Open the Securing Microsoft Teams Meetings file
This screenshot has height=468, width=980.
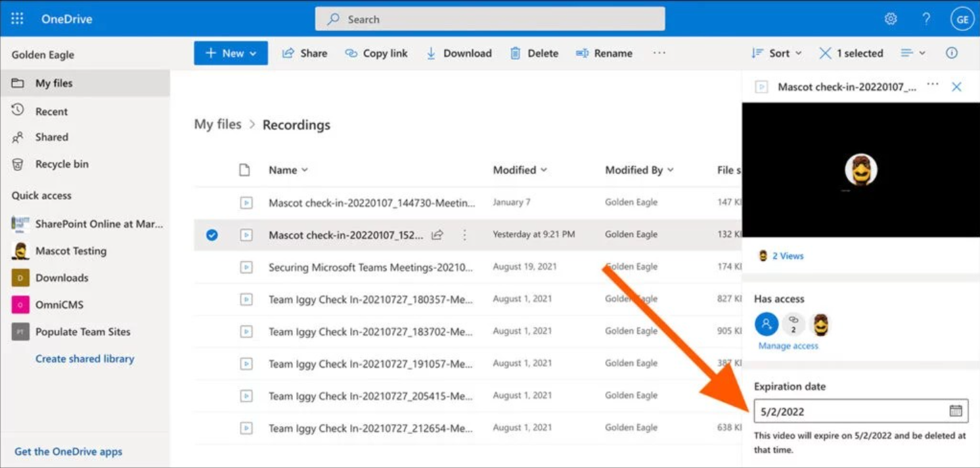[x=371, y=268]
